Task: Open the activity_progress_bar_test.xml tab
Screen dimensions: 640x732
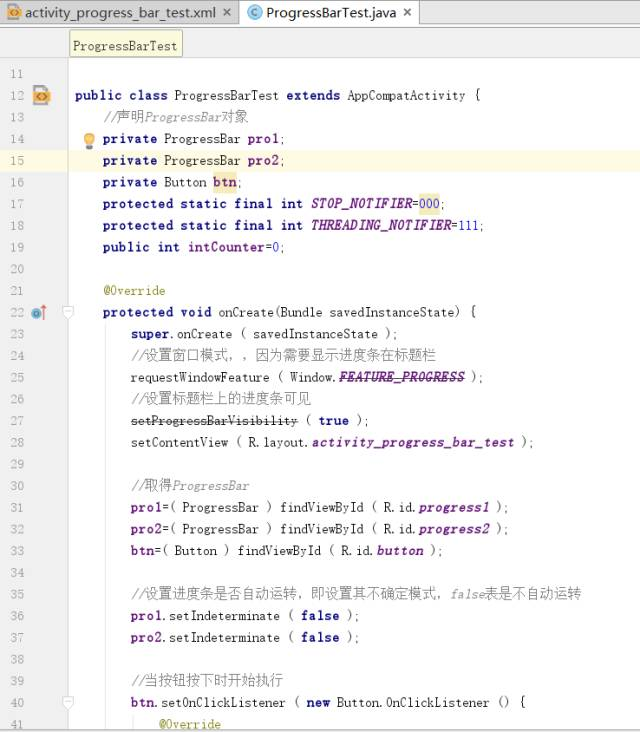Action: pos(120,13)
